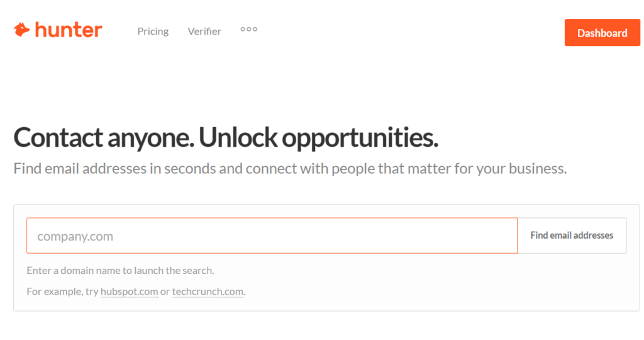Click the word "or" between example links
Viewport: 644px width, 340px height.
tap(165, 292)
